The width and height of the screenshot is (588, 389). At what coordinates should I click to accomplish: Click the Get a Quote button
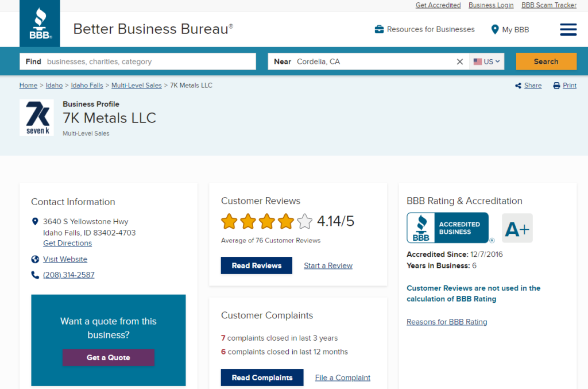pos(109,357)
